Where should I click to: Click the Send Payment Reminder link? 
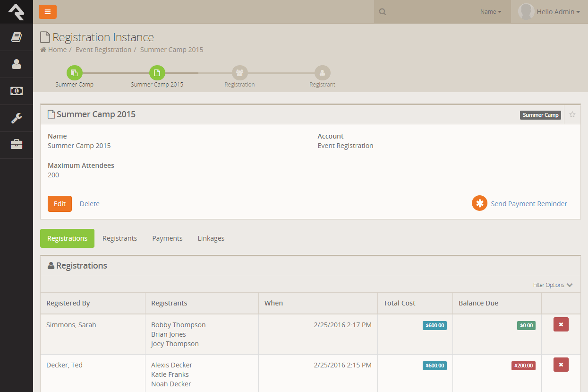[x=528, y=204]
